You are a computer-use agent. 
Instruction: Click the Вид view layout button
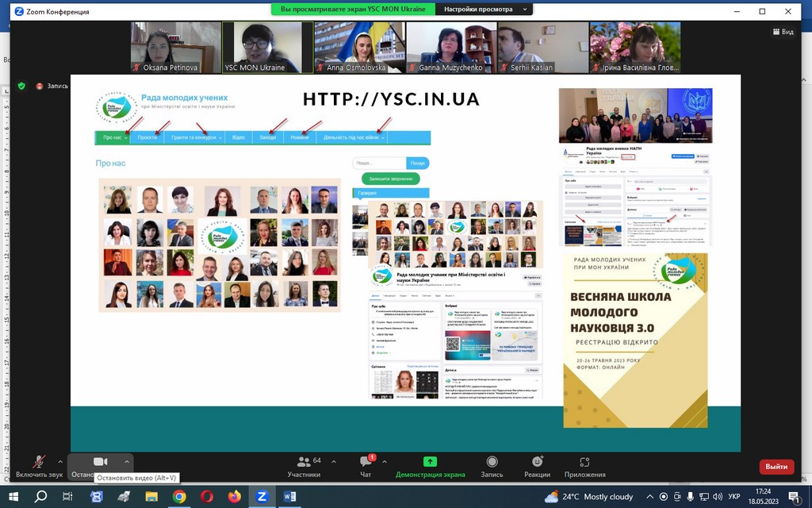tap(783, 32)
